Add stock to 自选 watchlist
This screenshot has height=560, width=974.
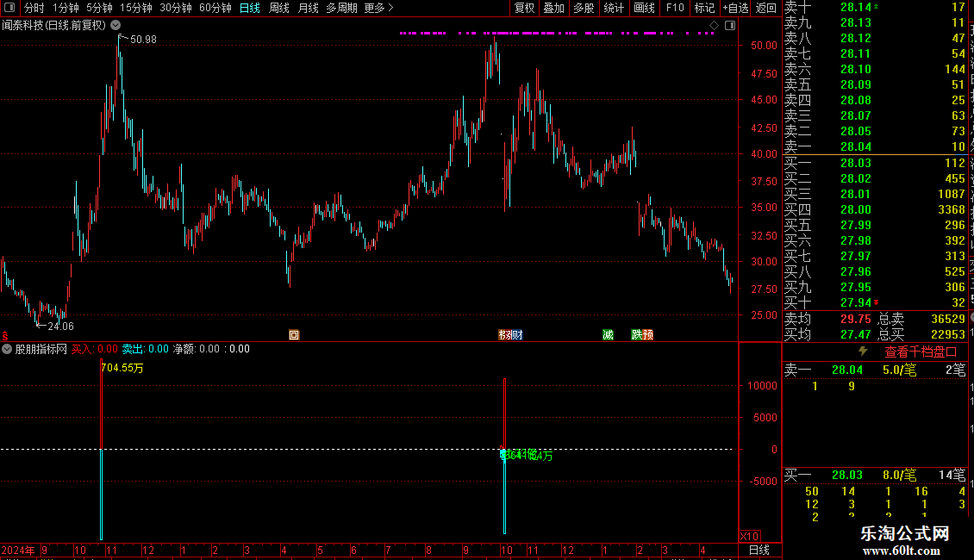735,8
